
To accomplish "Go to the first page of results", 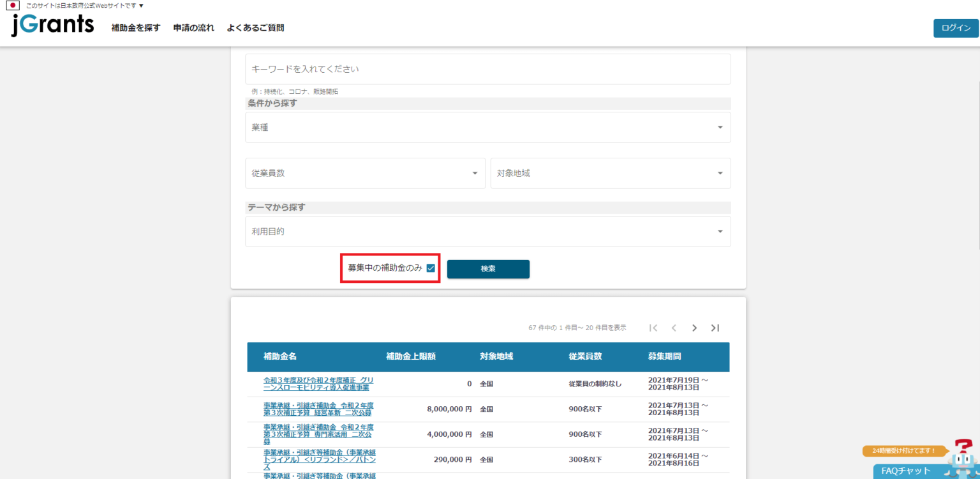I will tap(653, 328).
